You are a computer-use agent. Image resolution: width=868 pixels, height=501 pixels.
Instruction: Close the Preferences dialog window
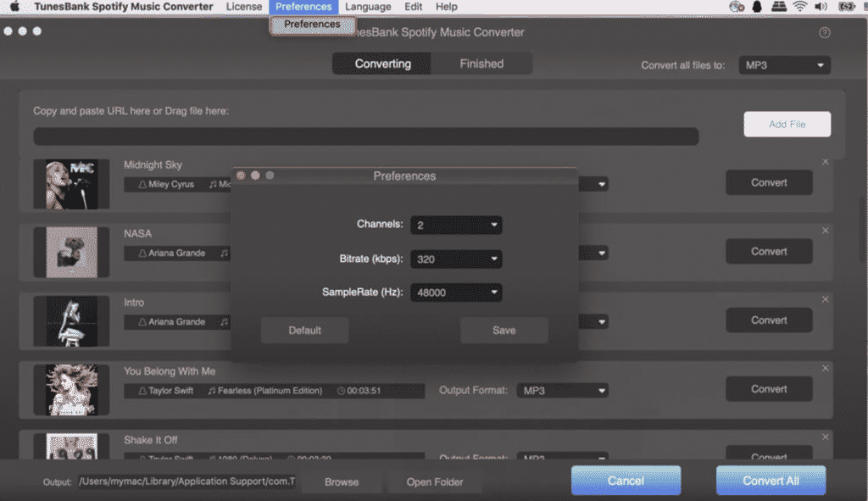[241, 175]
